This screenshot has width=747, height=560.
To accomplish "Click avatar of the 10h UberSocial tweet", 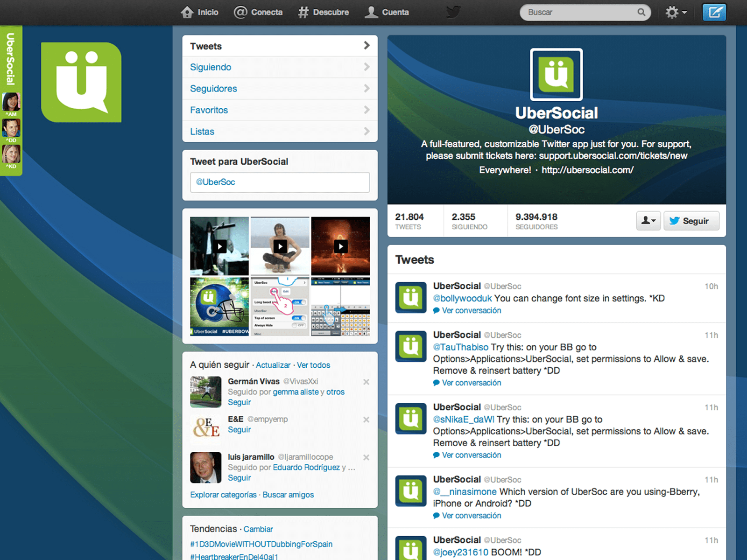I will pos(411,297).
